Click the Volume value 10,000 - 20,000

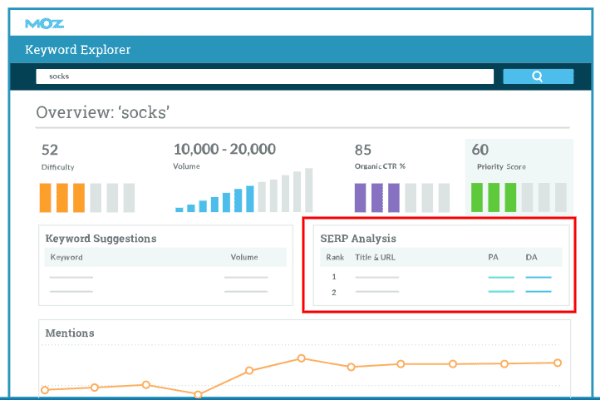pyautogui.click(x=225, y=149)
